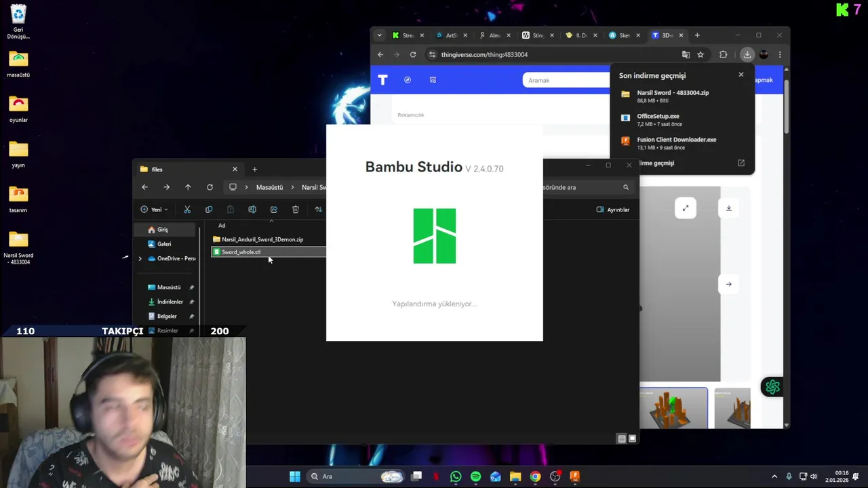Open the Yeni (New) dropdown in Explorer
Viewport: 868px width, 488px height.
[154, 209]
